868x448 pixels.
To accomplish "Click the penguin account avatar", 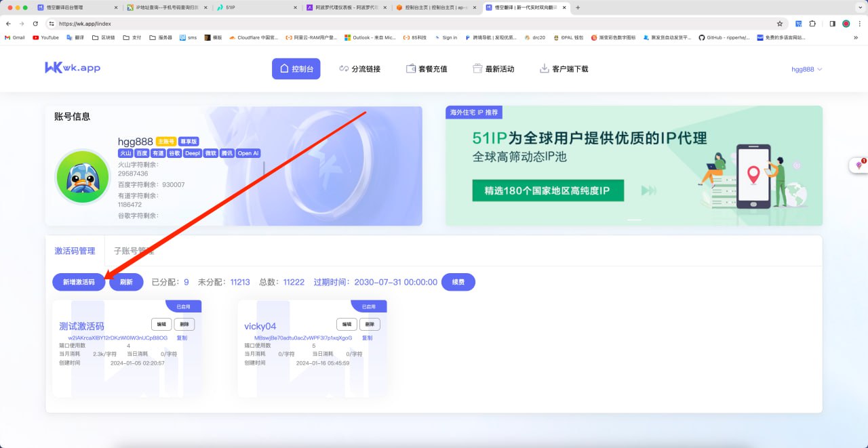I will click(82, 176).
